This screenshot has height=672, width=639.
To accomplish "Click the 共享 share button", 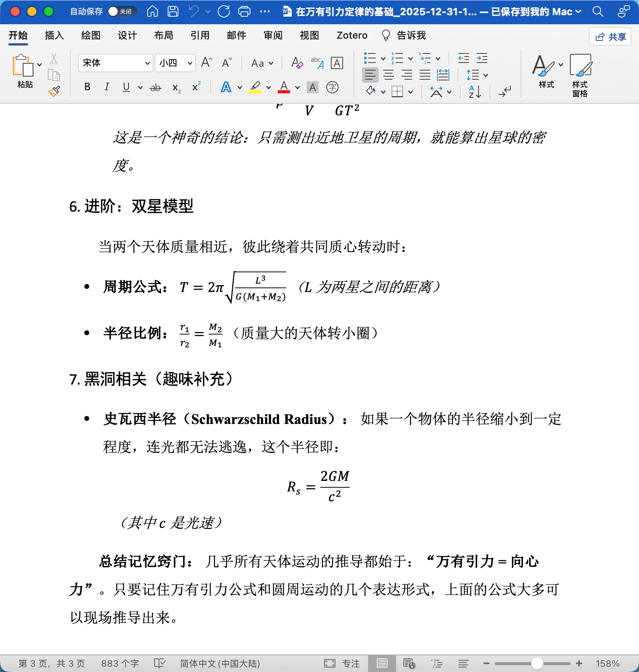I will 610,37.
